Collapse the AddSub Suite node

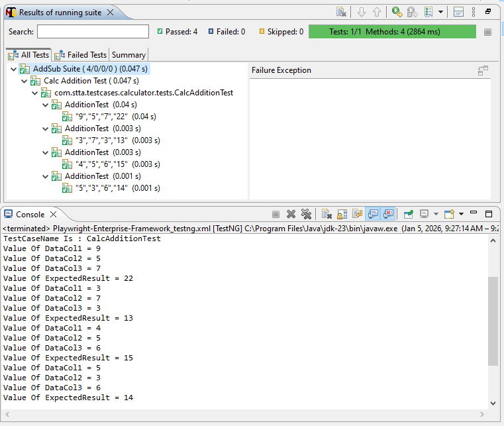pyautogui.click(x=13, y=69)
